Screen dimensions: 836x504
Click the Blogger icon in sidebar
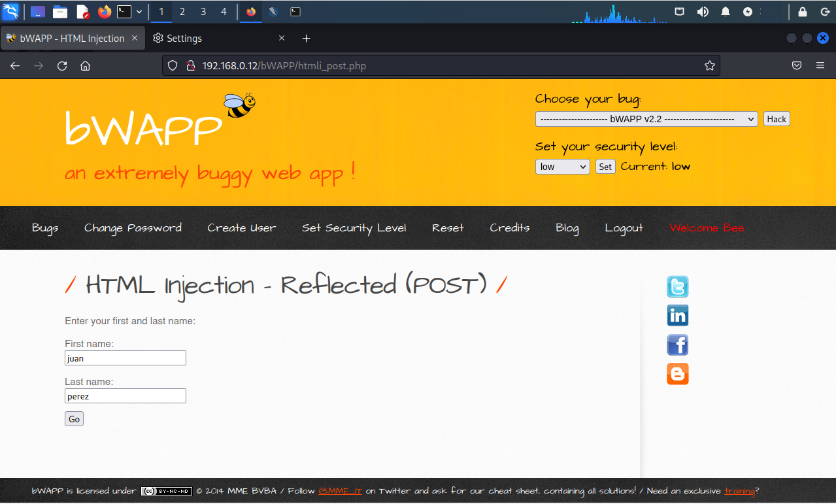pyautogui.click(x=677, y=374)
